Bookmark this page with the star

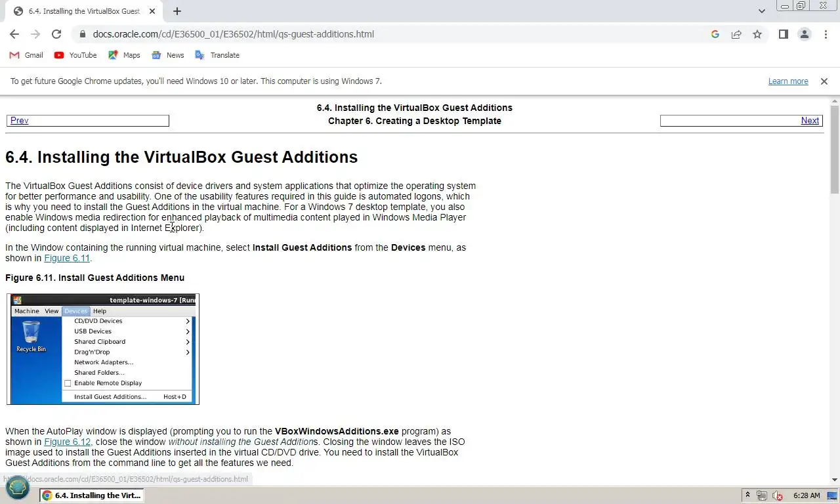tap(757, 34)
